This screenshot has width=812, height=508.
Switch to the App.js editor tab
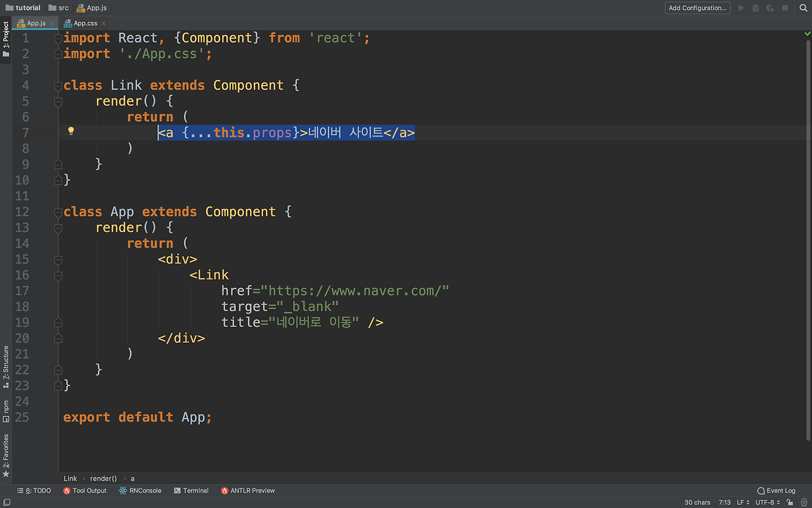click(36, 23)
